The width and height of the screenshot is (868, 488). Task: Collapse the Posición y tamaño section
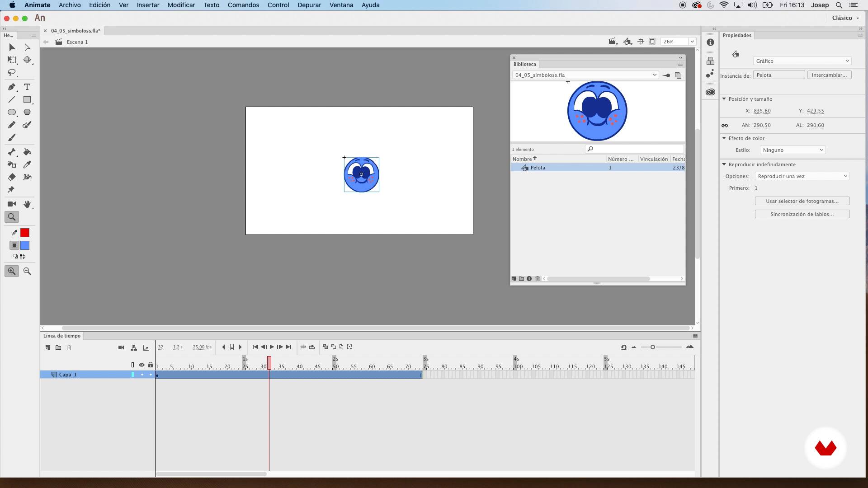click(x=724, y=99)
